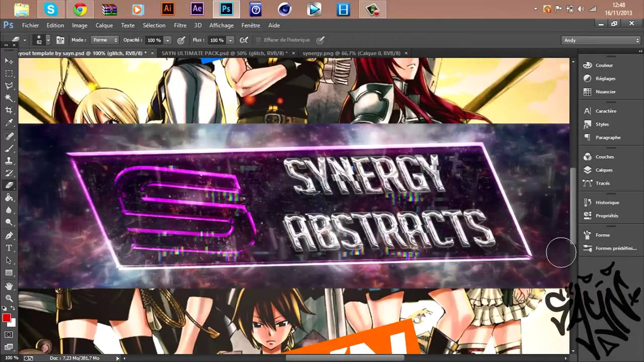Select the Pen tool

9,236
